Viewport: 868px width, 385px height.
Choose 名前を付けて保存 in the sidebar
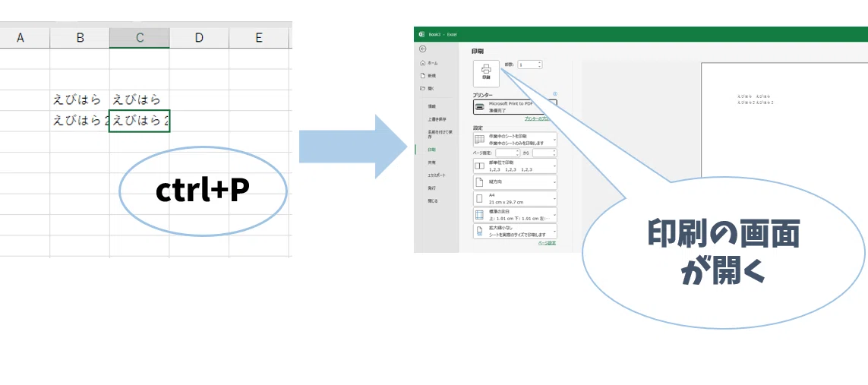coord(440,134)
